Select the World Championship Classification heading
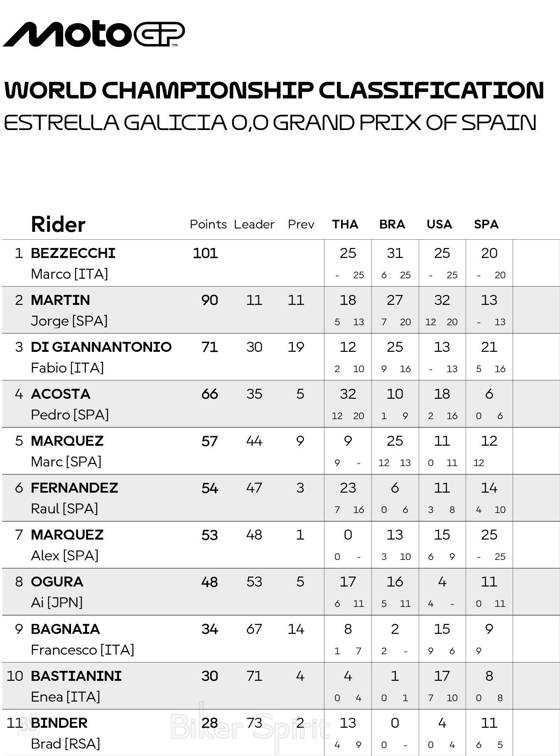This screenshot has width=560, height=756. 274,90
